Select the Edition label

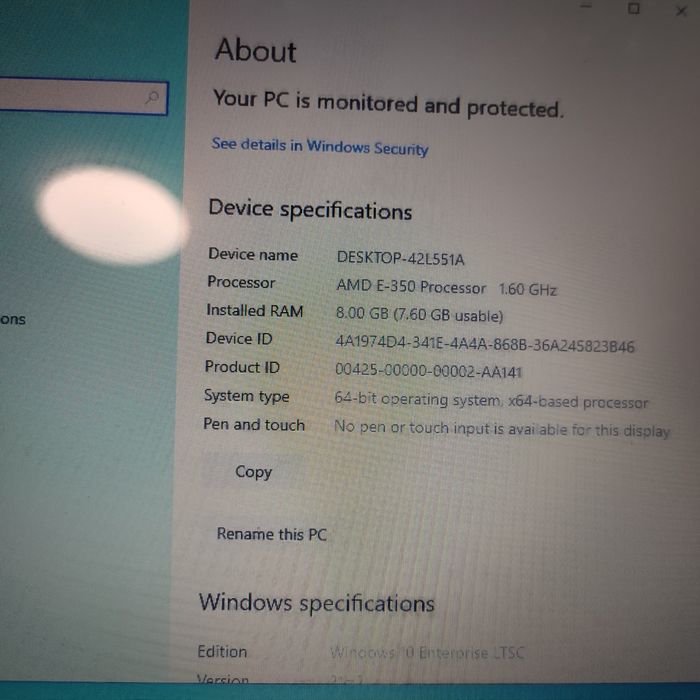(222, 651)
